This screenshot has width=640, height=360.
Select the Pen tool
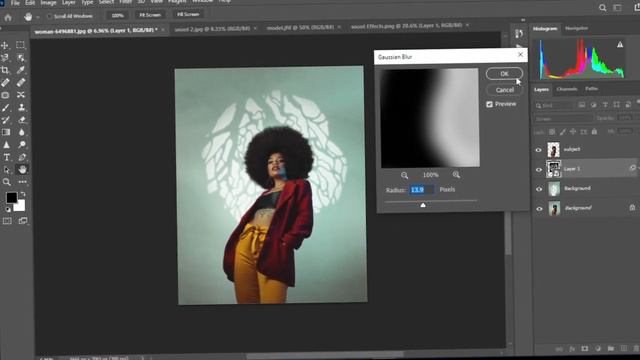point(22,157)
